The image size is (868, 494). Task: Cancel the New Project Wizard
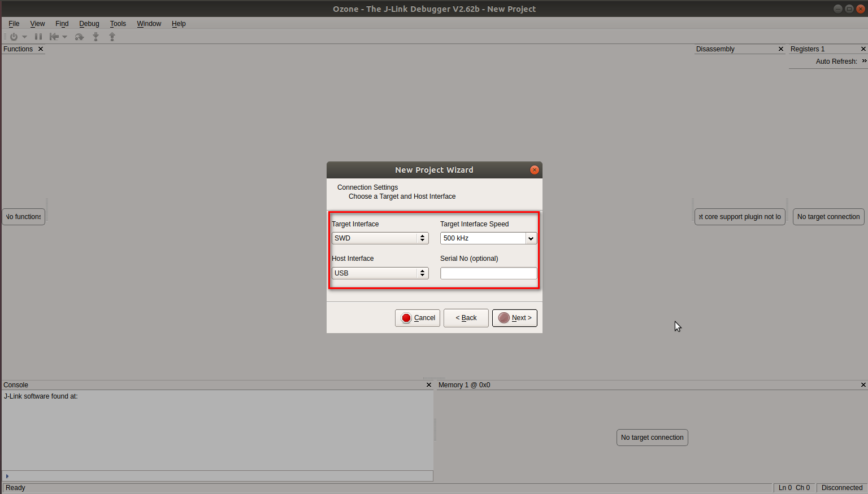pos(418,318)
